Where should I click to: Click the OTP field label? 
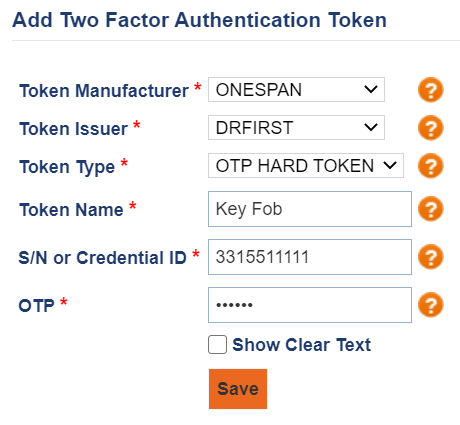coord(36,306)
